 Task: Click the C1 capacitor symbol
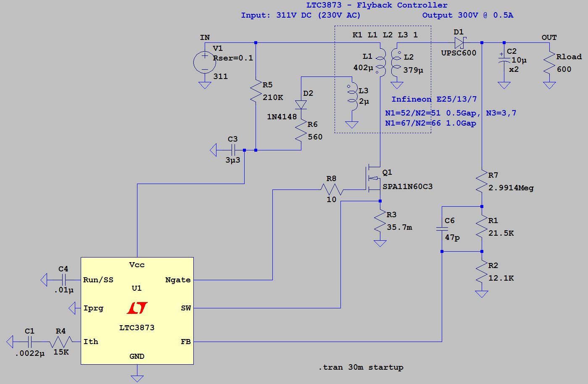[x=30, y=342]
